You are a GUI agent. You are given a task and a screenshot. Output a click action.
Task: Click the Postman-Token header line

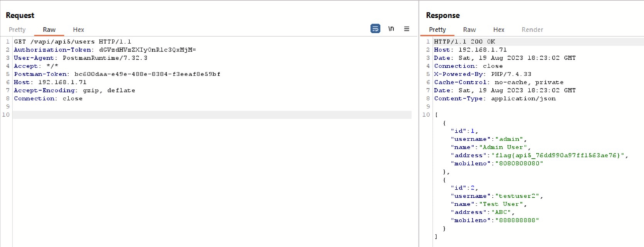click(117, 74)
